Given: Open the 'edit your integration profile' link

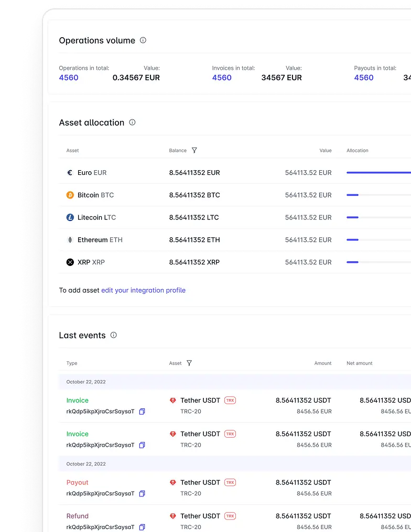Looking at the screenshot, I should tap(143, 290).
